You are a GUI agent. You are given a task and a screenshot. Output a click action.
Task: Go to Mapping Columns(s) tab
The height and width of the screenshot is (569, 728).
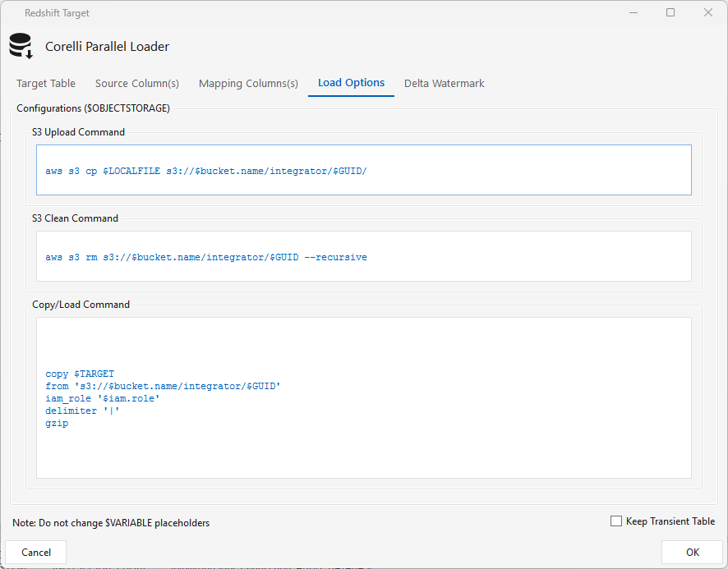(x=248, y=84)
